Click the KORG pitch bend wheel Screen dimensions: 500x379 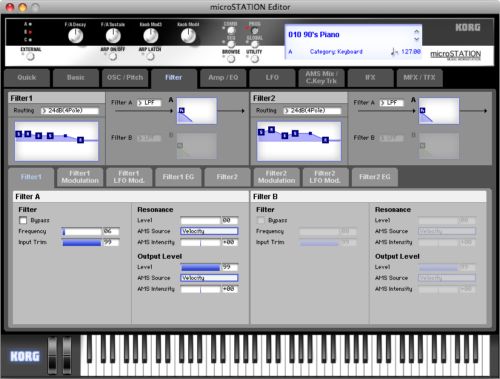(53, 355)
